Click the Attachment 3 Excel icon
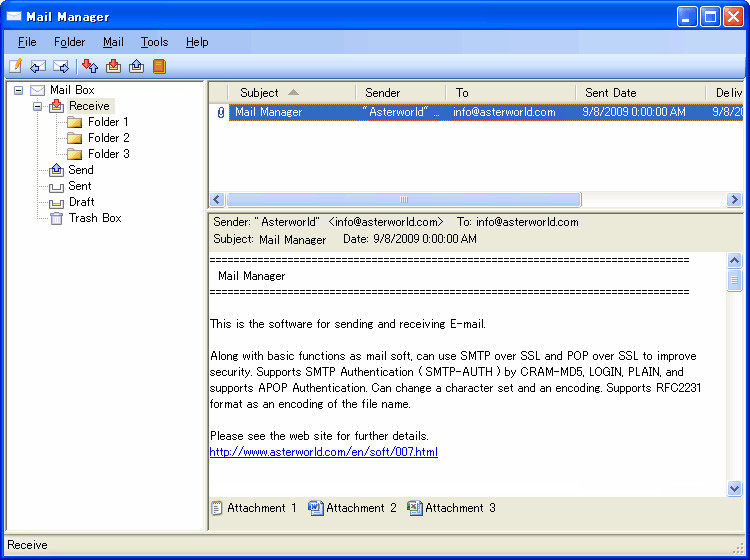 tap(415, 508)
